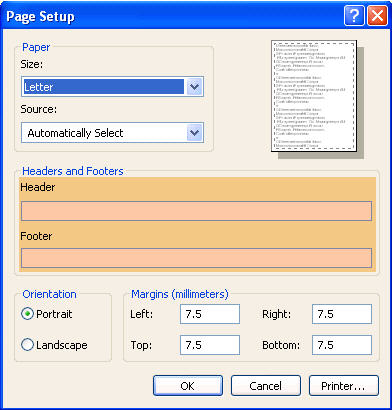The image size is (392, 410).
Task: Click the 'Margins (millimeters)' group label
Action: coord(180,294)
